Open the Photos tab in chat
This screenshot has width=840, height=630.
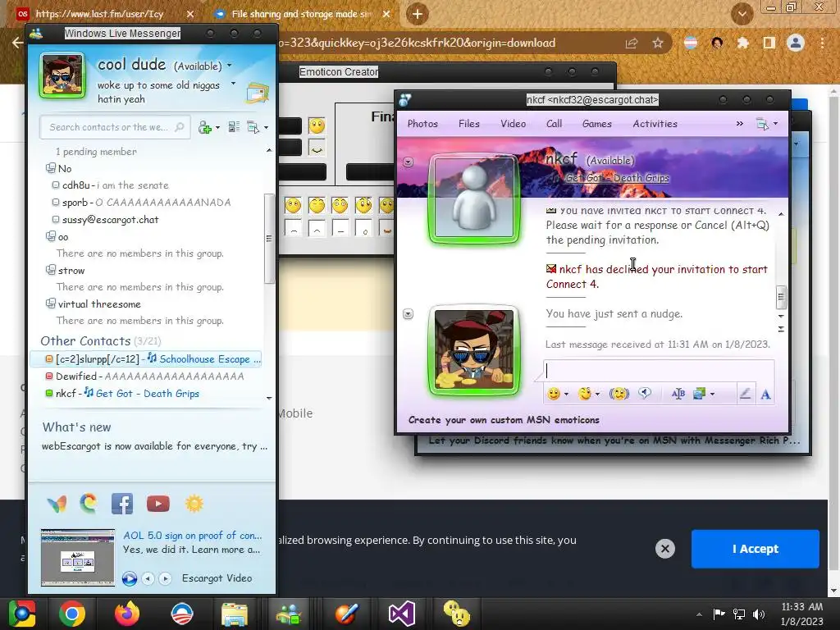click(422, 124)
